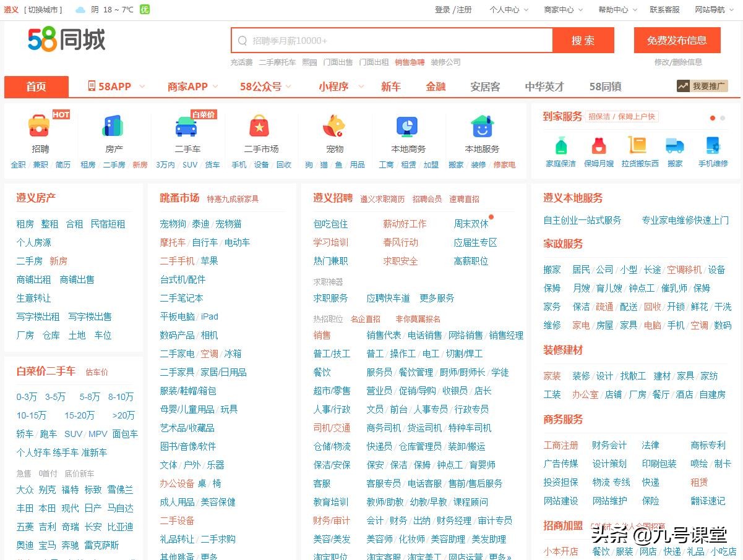
Task: Click the 我要推广 chart icon
Action: pos(683,86)
